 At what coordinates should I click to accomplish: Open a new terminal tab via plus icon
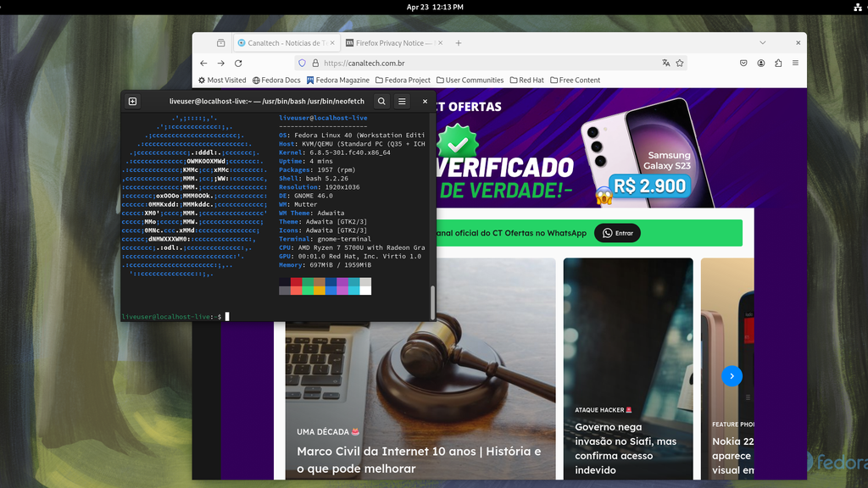(131, 101)
